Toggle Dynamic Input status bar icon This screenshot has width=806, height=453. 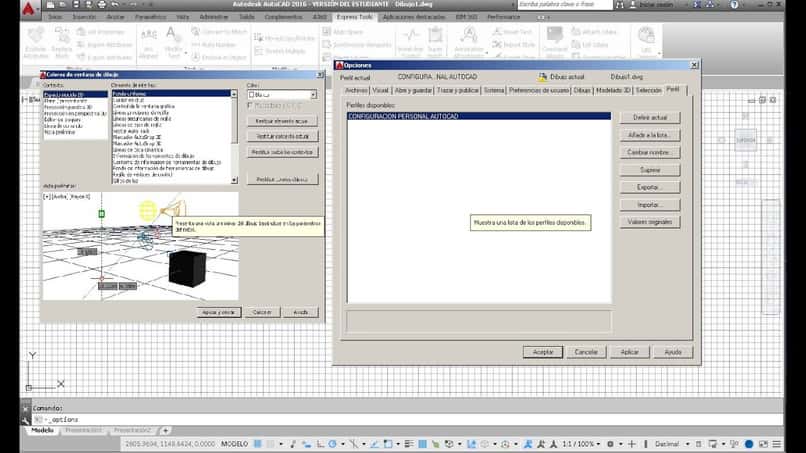tap(306, 444)
